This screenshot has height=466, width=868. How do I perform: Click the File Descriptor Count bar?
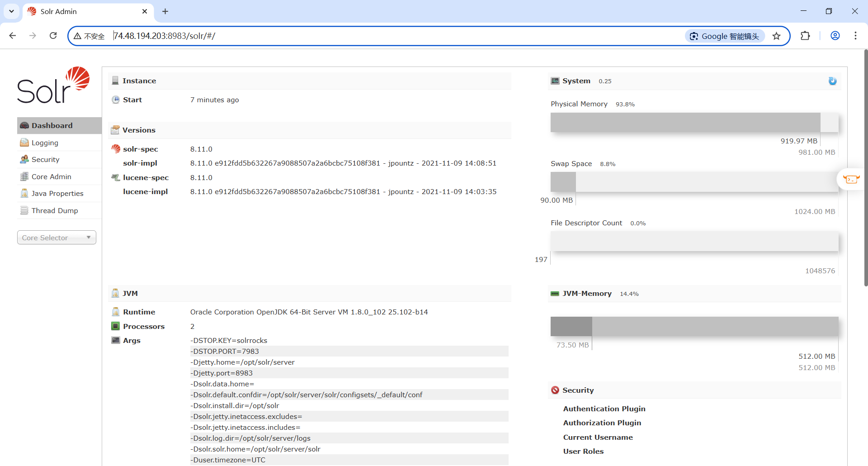pos(694,241)
